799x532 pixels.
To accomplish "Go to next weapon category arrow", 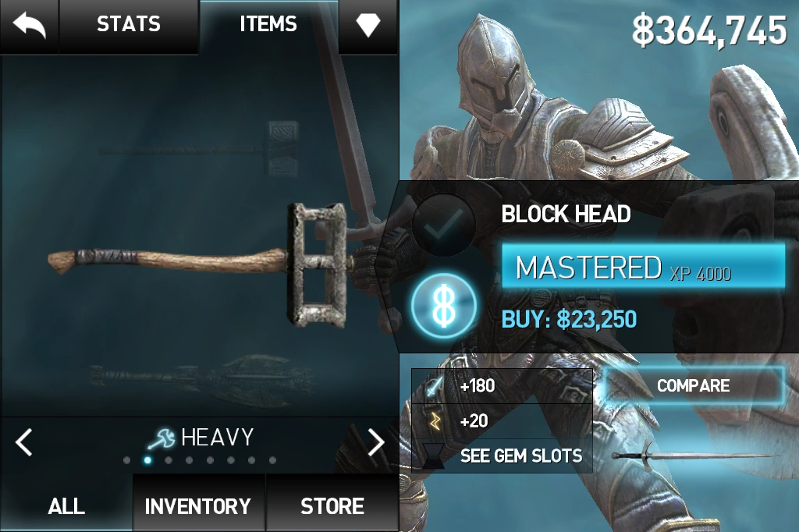I will (x=376, y=442).
